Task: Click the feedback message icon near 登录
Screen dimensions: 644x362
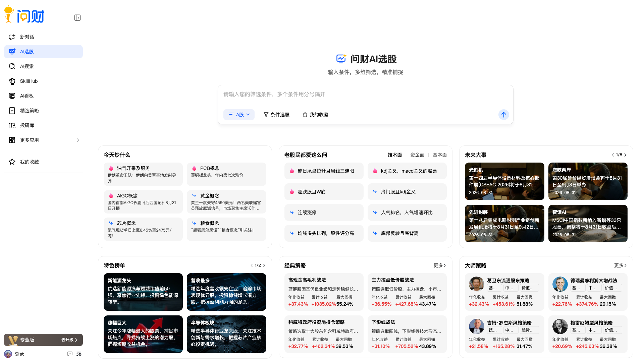Action: (x=70, y=354)
